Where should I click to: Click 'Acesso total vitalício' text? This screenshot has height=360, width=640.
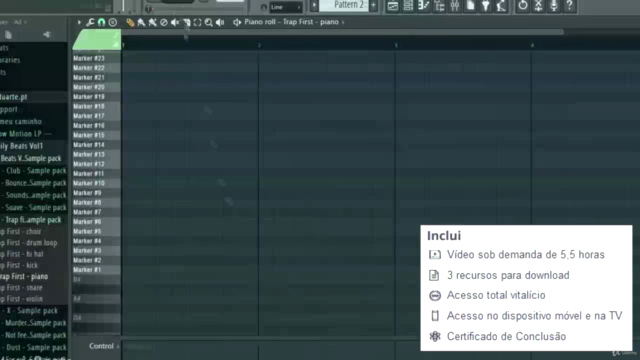pyautogui.click(x=496, y=295)
